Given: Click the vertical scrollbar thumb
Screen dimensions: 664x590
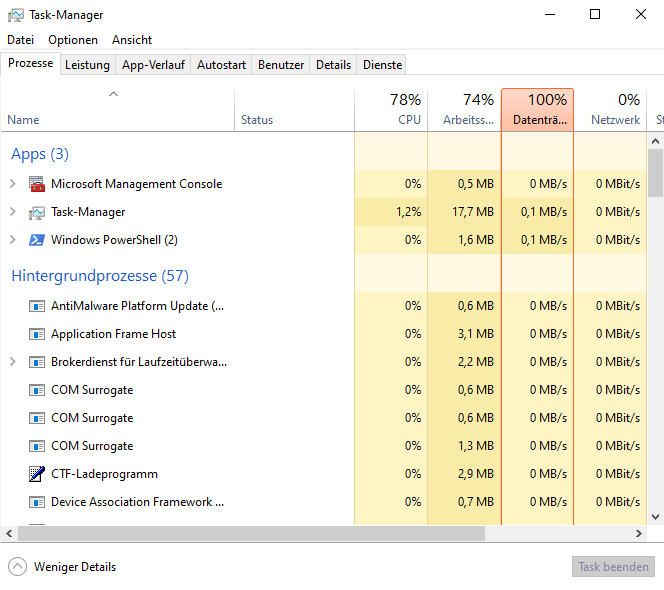Looking at the screenshot, I should (x=656, y=173).
